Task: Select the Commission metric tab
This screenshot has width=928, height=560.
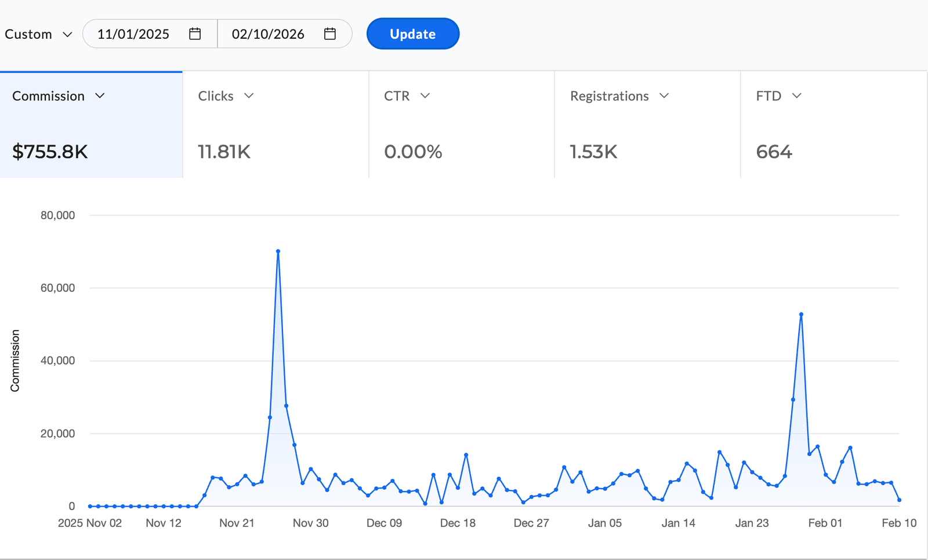Action: pos(91,125)
